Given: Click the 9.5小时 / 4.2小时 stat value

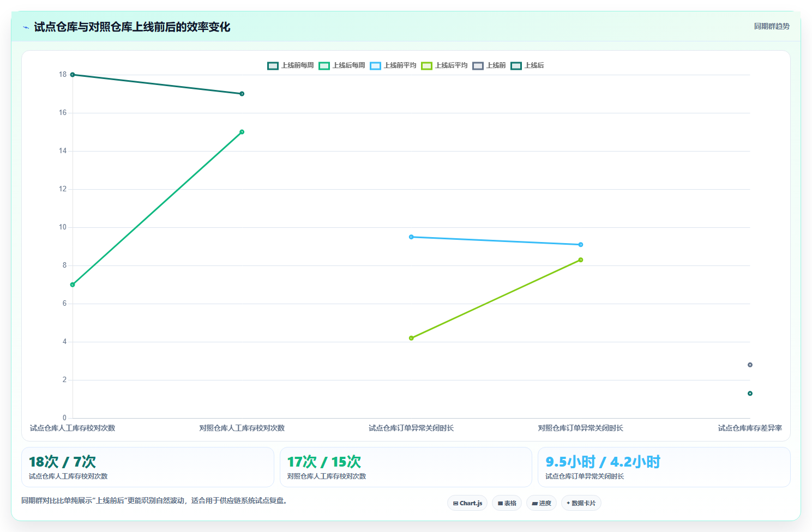Looking at the screenshot, I should (603, 462).
